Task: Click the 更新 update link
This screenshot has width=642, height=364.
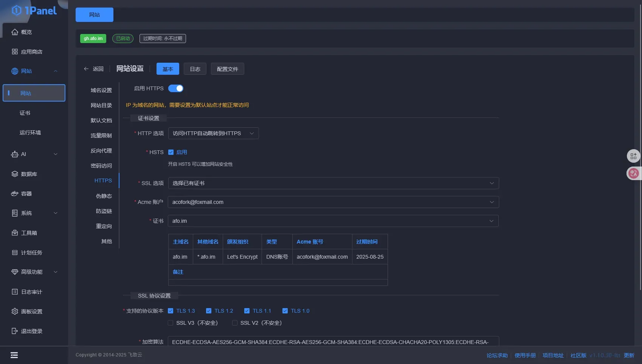Action: pos(629,355)
